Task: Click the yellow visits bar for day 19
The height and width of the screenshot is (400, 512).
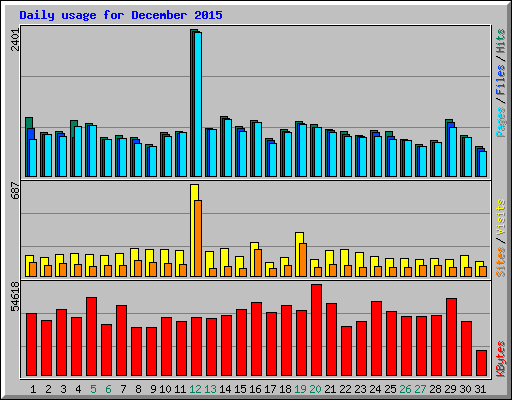Action: tap(298, 254)
